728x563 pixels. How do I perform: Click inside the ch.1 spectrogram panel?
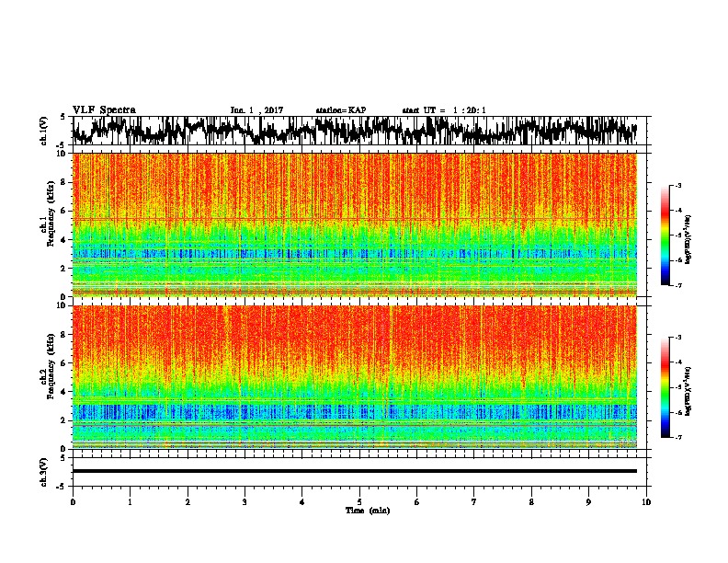(355, 224)
